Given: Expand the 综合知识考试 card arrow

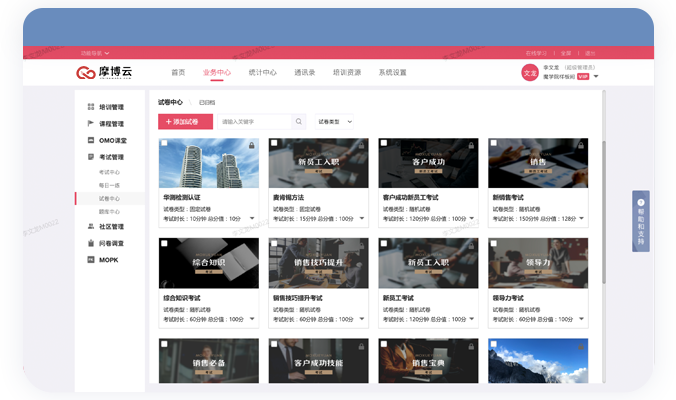Looking at the screenshot, I should 252,319.
